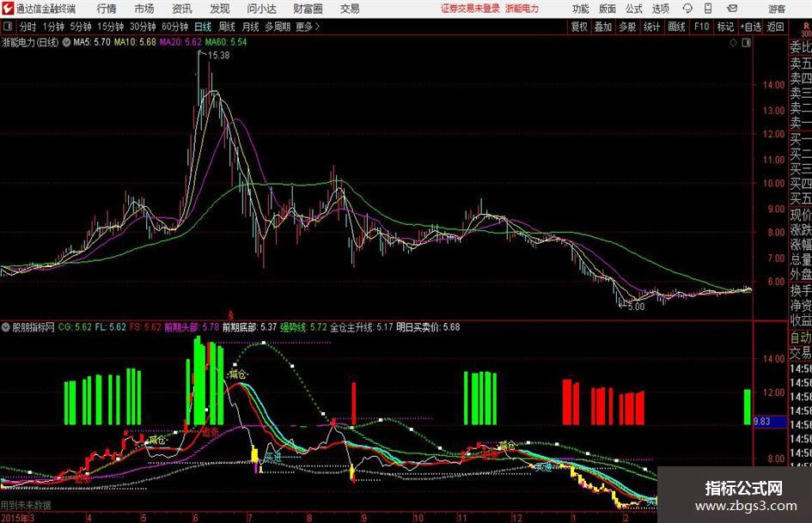Image resolution: width=812 pixels, height=523 pixels.
Task: Switch to the 周线 weekly period
Action: tap(227, 27)
